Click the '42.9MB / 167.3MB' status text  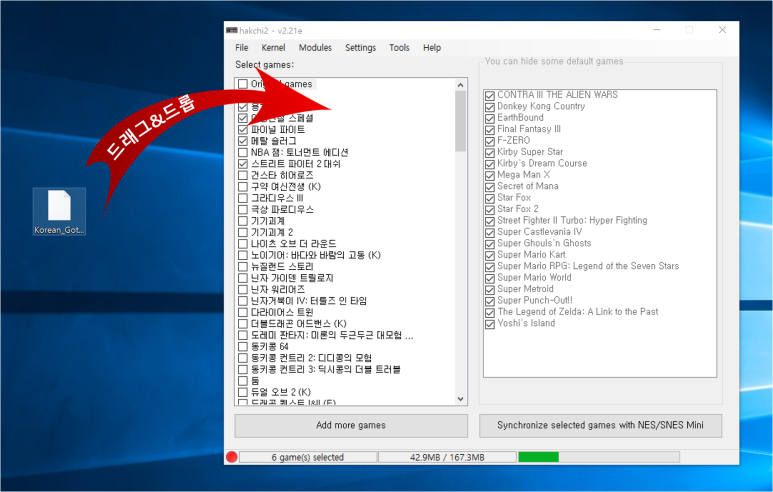447,457
